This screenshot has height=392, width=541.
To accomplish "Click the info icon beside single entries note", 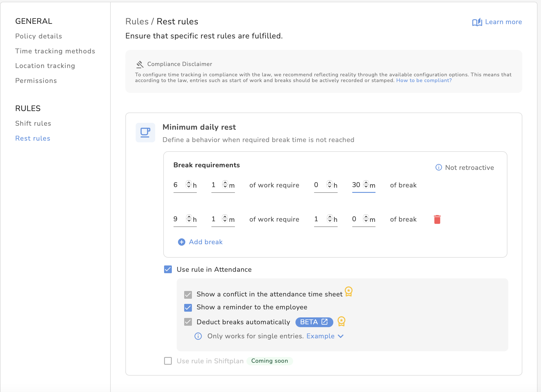I will [198, 336].
